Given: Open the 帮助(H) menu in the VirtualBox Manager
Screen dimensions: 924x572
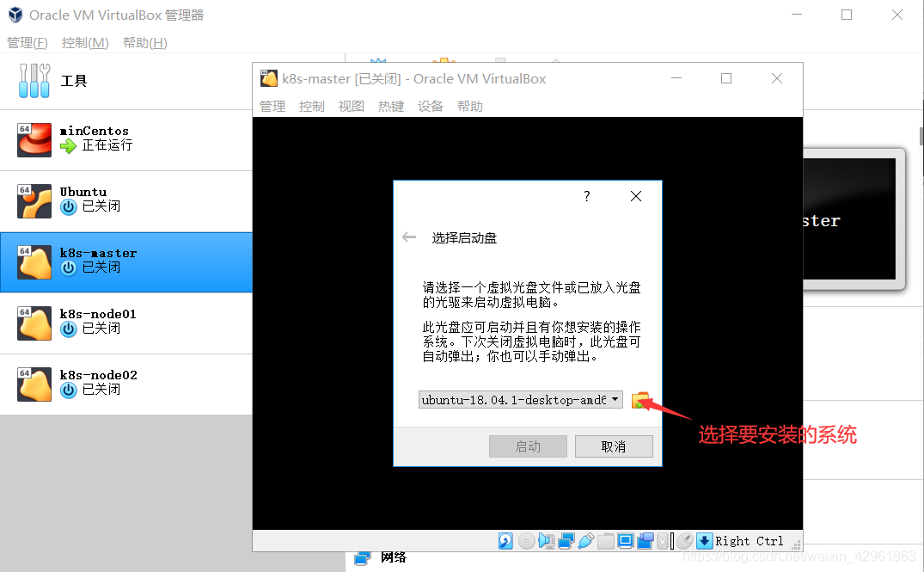Looking at the screenshot, I should coord(145,42).
